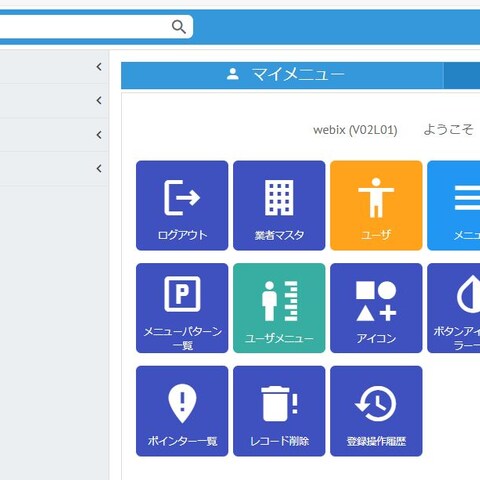480x480 pixels.
Task: Open the メニューパターン一覧 tile
Action: tap(182, 308)
